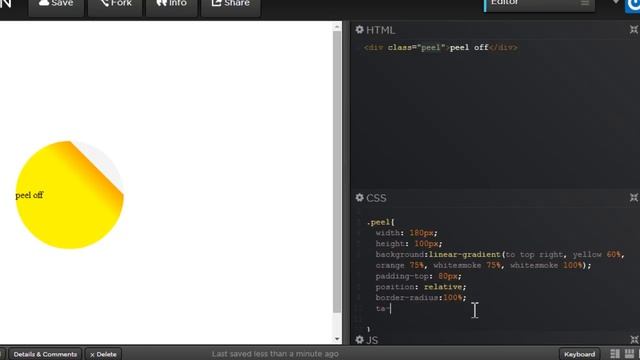Open the HTML panel settings gear
This screenshot has height=360, width=640.
(359, 30)
